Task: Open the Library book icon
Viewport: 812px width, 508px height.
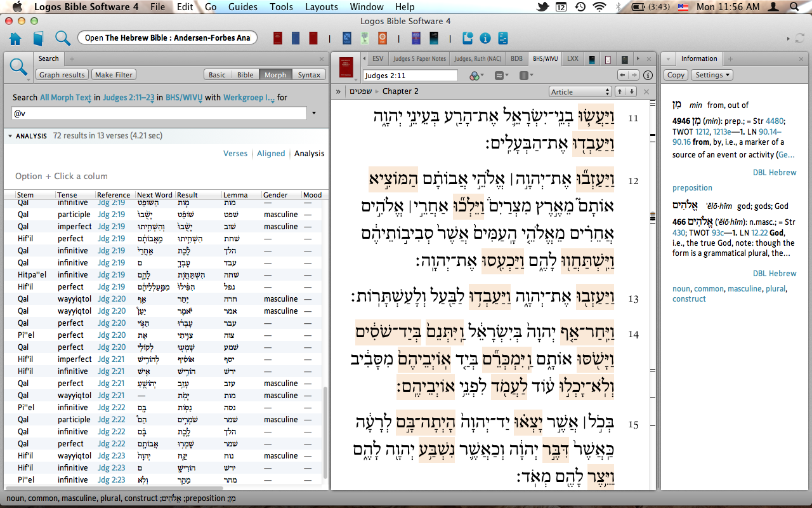Action: point(39,38)
